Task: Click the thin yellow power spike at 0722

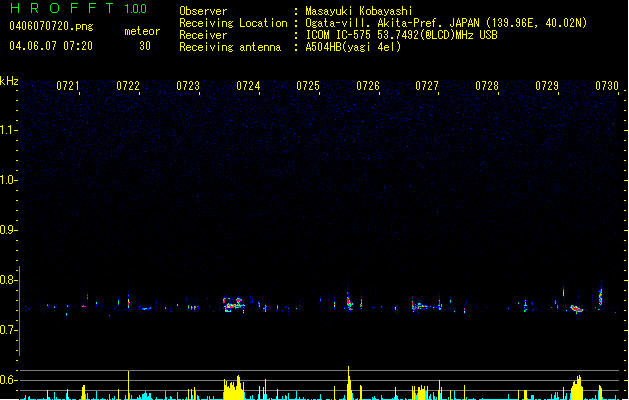Action: [x=128, y=384]
